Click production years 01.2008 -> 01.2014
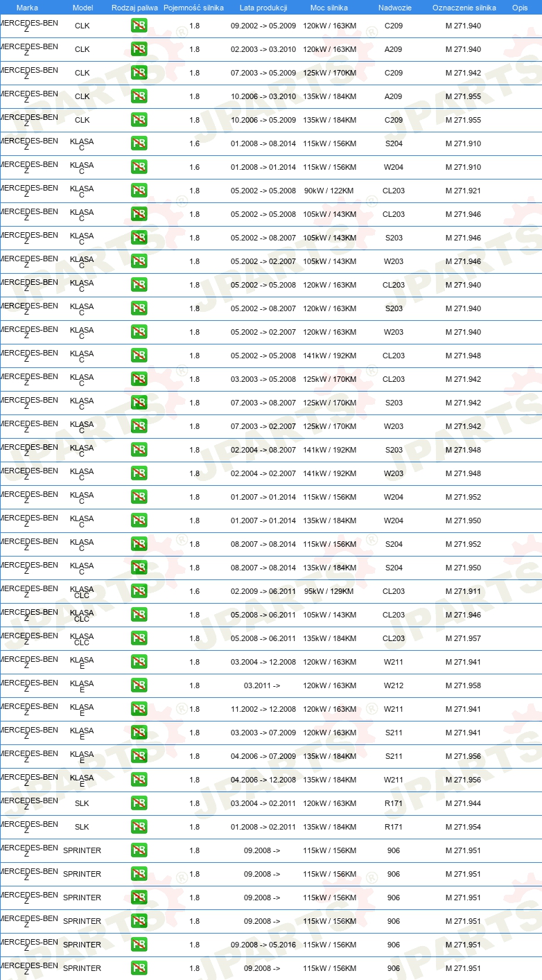This screenshot has height=980, width=542. [x=263, y=167]
